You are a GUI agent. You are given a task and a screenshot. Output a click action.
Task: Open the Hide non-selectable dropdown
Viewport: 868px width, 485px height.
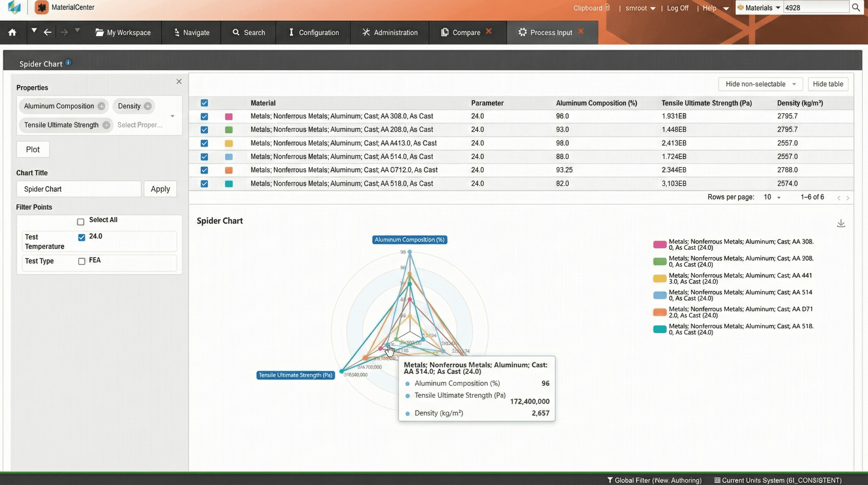tap(760, 84)
